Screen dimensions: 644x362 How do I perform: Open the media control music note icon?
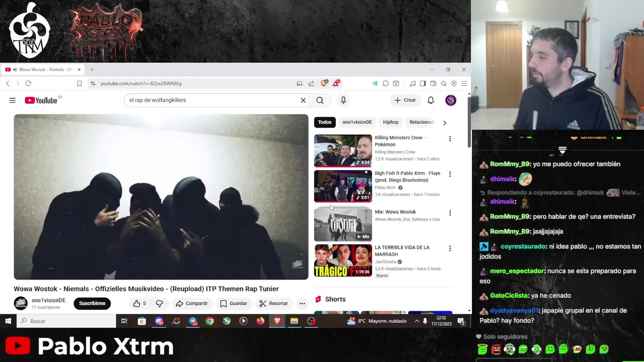[x=413, y=83]
